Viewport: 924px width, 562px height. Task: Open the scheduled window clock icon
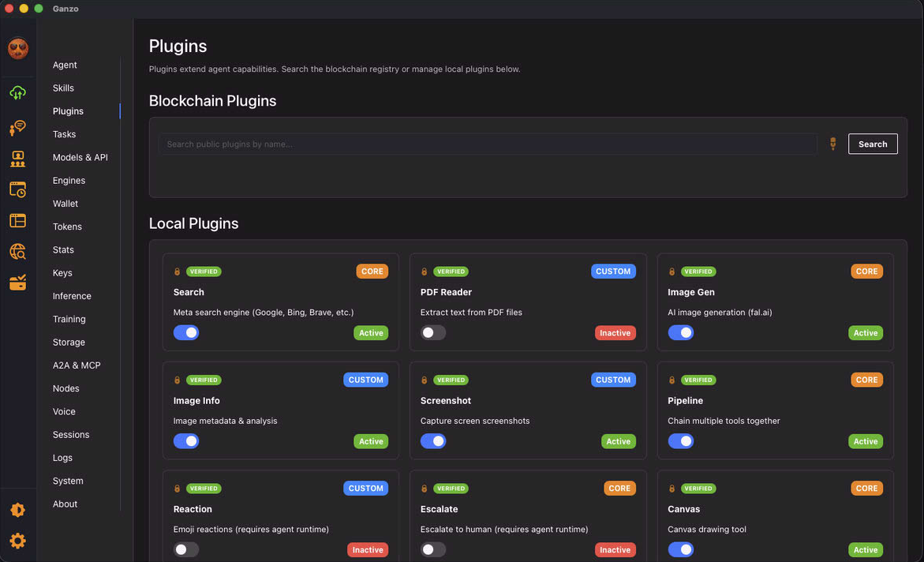pyautogui.click(x=17, y=189)
